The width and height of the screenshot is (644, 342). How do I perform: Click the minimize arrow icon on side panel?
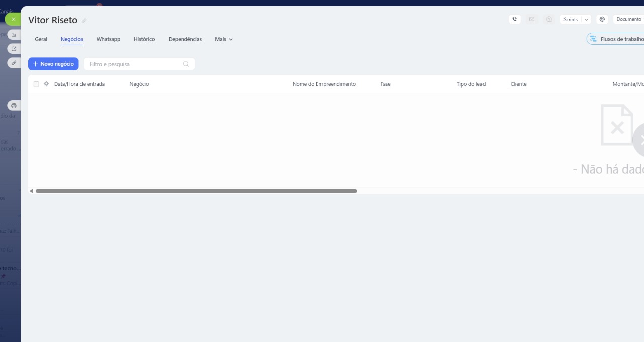point(14,35)
